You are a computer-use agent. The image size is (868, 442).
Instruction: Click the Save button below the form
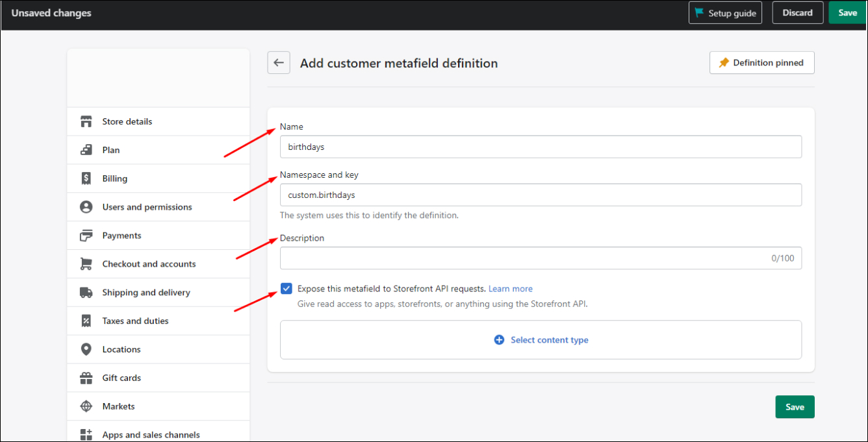click(795, 407)
